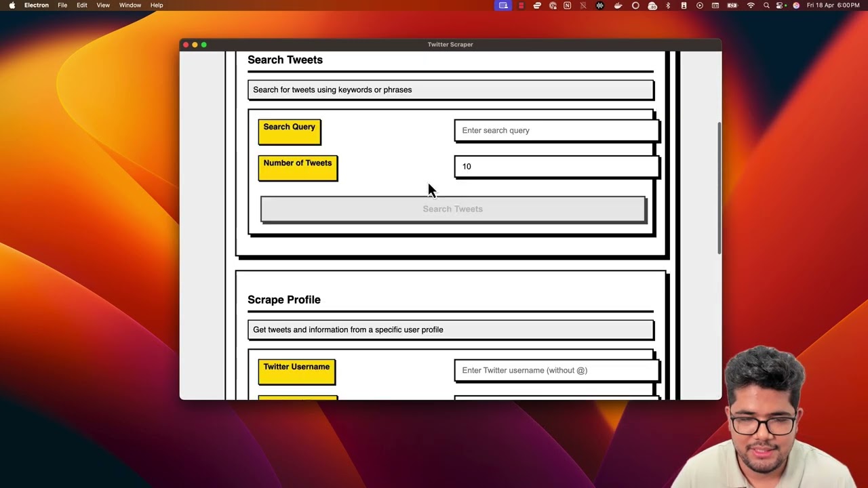Focus the Twitter username input field
Image resolution: width=868 pixels, height=488 pixels.
pos(556,370)
